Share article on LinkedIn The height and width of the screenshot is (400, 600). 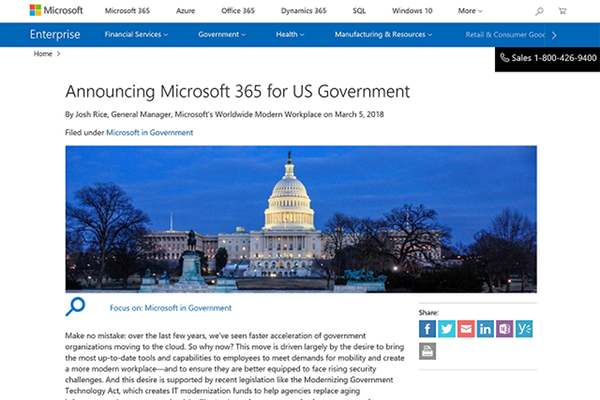485,329
